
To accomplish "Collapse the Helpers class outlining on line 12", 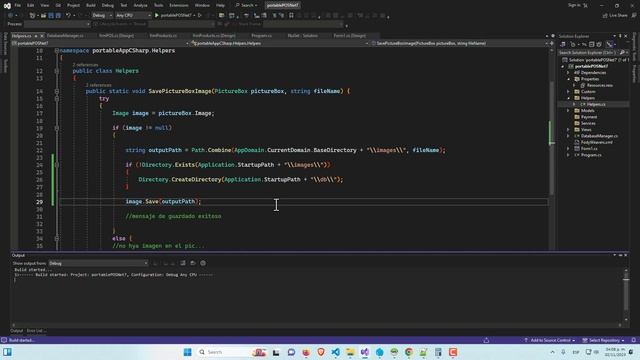I will (57, 71).
